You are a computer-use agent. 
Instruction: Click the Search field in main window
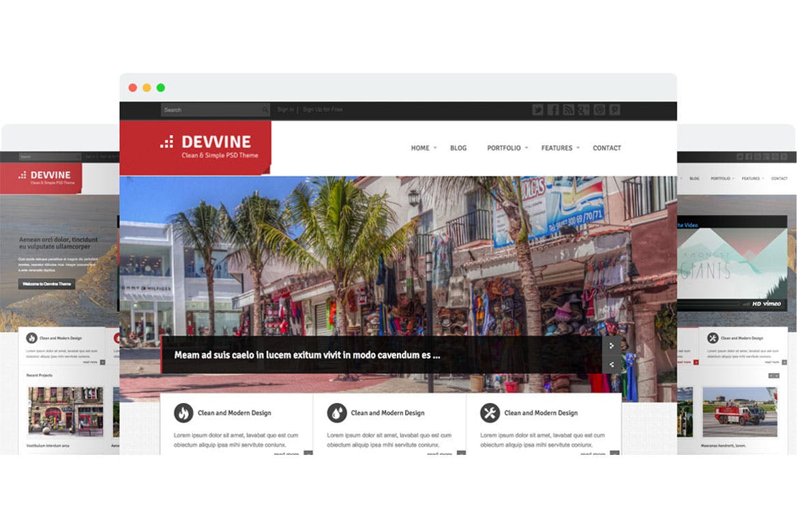coord(216,110)
